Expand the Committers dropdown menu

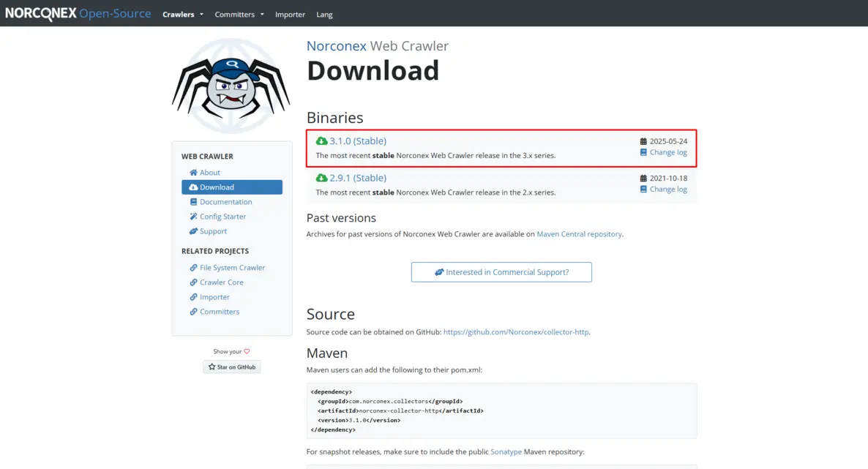point(239,15)
